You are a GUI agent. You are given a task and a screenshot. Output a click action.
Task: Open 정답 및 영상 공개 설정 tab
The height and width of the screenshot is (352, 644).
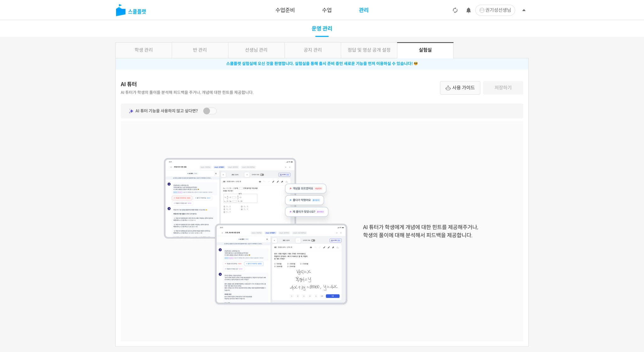[x=369, y=50]
